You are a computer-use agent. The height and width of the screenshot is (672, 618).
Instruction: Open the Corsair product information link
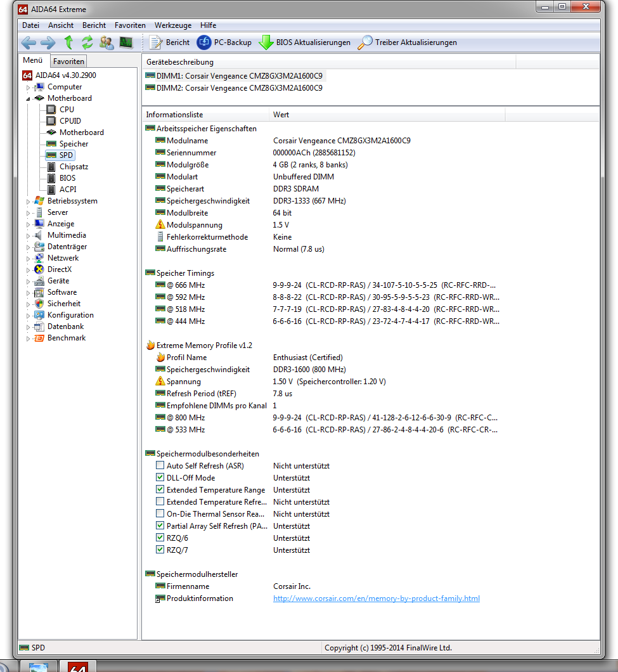(x=377, y=598)
